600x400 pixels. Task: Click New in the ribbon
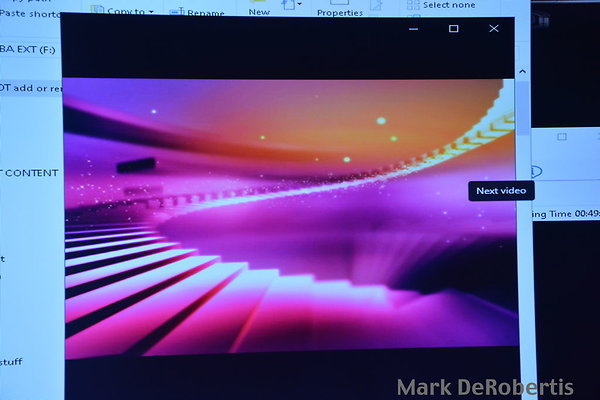point(259,12)
